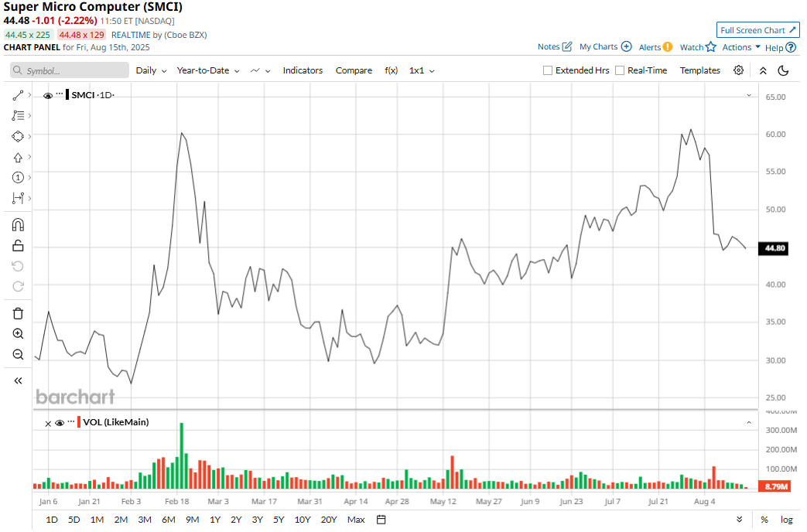Click the chart type line icon

pyautogui.click(x=255, y=70)
